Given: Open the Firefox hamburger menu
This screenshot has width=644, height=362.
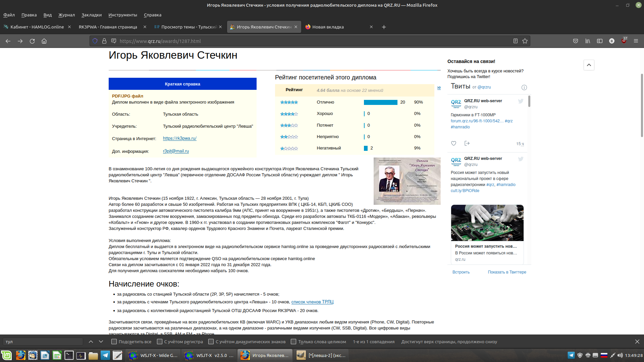Looking at the screenshot, I should pyautogui.click(x=636, y=41).
